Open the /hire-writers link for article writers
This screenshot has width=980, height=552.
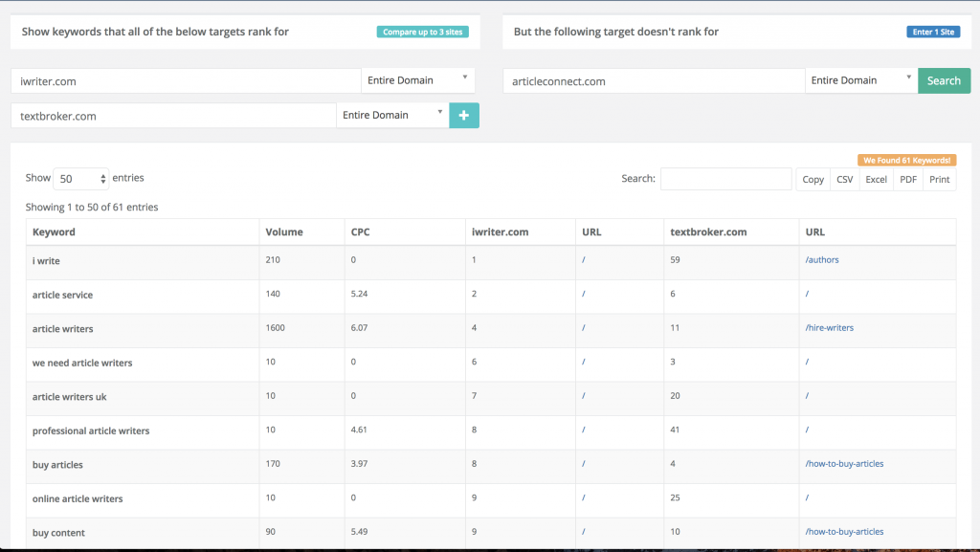(x=830, y=328)
